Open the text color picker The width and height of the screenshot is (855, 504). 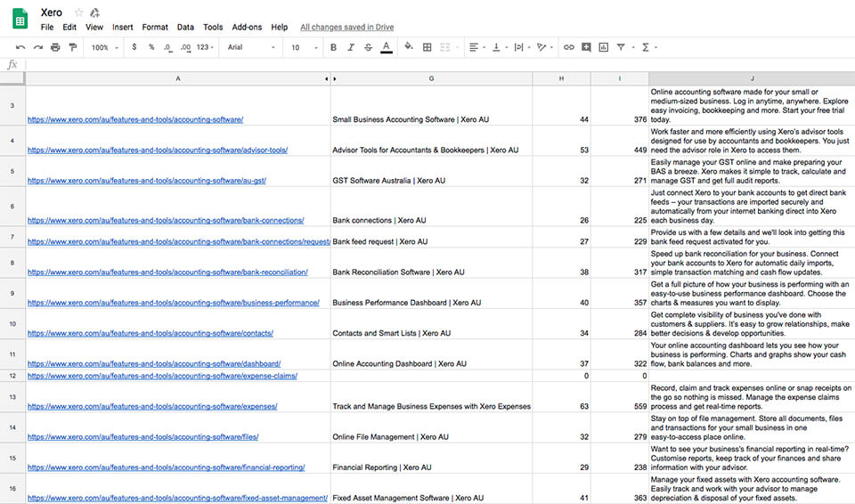click(x=386, y=47)
